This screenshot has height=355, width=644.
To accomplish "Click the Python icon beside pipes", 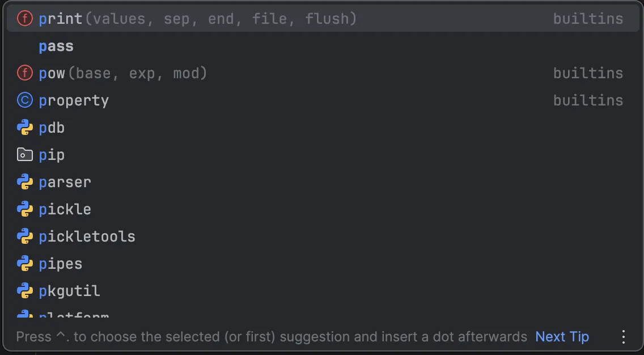I will (24, 263).
